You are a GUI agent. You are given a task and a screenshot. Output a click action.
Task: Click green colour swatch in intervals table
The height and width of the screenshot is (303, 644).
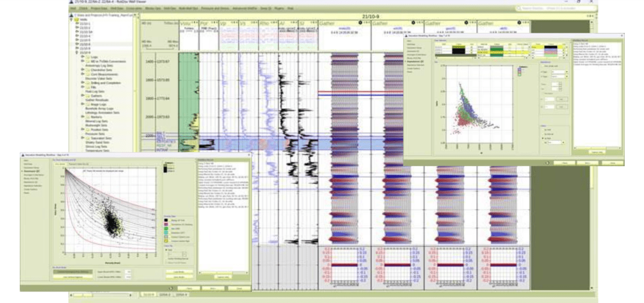(x=496, y=49)
